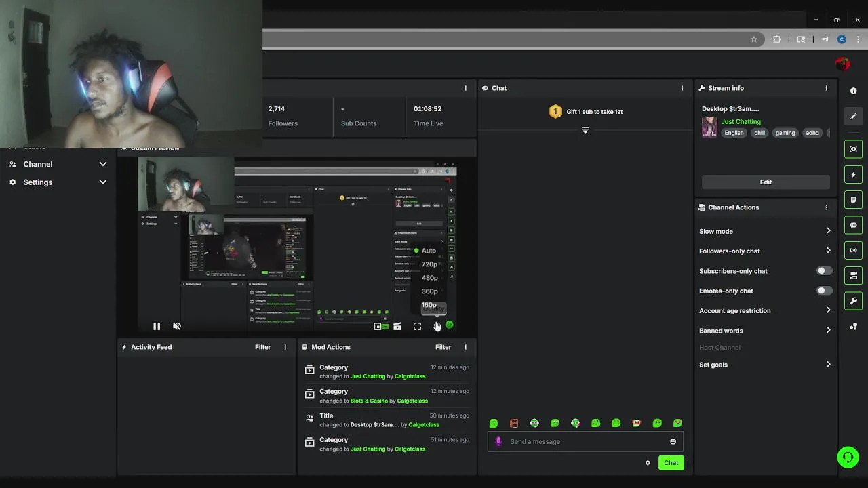
Task: Open Slow mode settings
Action: 765,231
